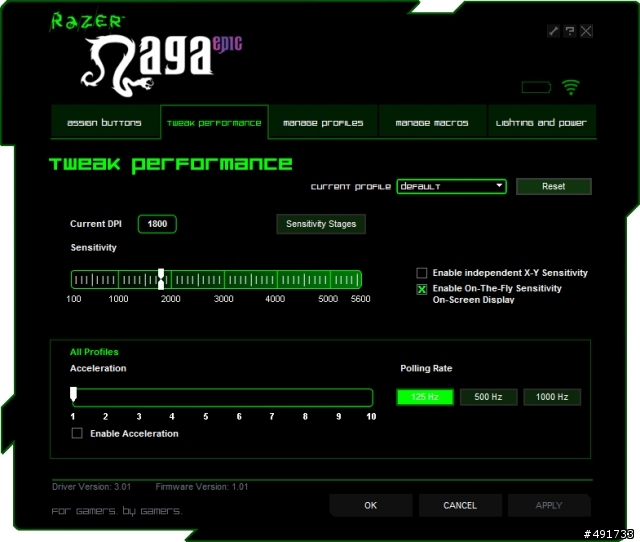Select the 1000 Hz polling rate
The height and width of the screenshot is (542, 640).
[552, 397]
